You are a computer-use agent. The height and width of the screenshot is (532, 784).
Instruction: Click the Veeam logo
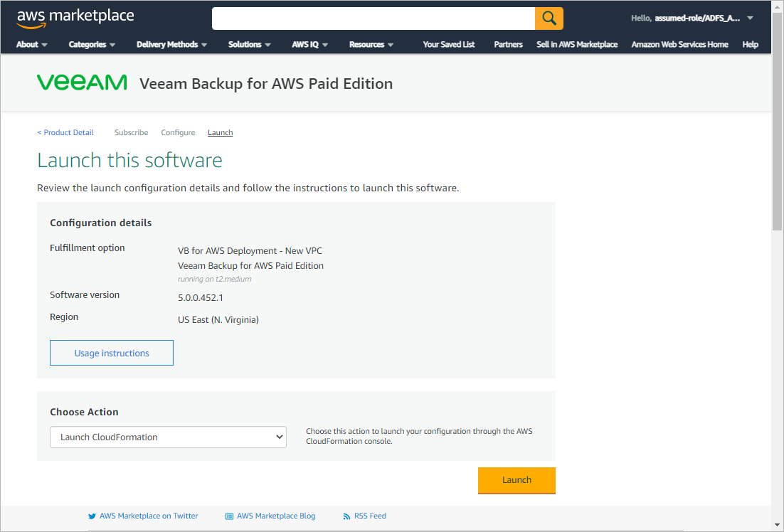coord(82,83)
